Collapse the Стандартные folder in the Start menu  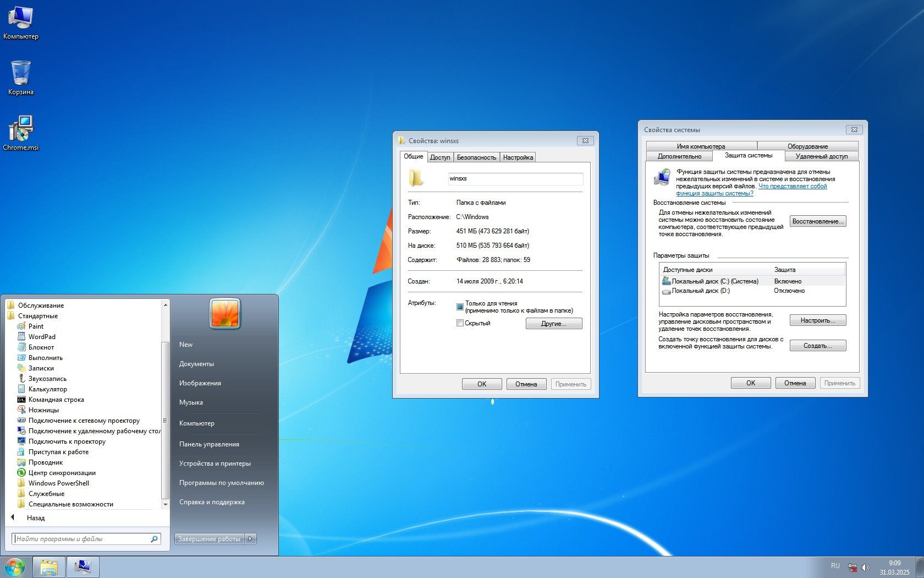point(37,316)
